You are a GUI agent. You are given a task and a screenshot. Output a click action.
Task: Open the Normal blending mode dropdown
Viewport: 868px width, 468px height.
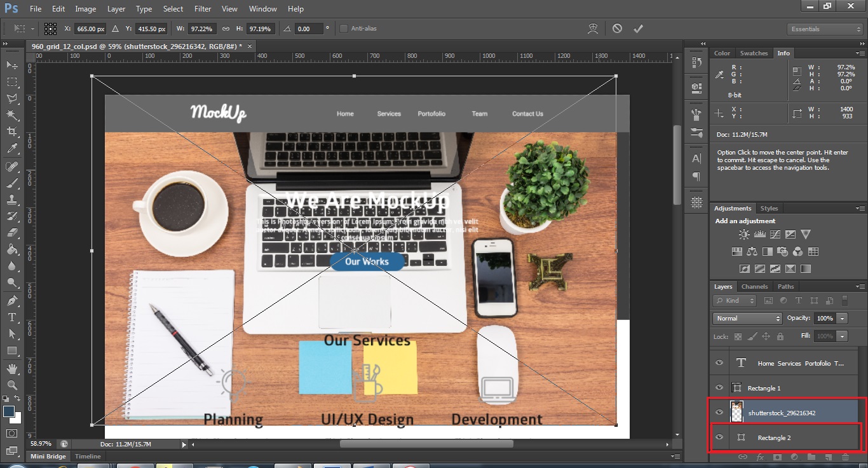(x=747, y=318)
